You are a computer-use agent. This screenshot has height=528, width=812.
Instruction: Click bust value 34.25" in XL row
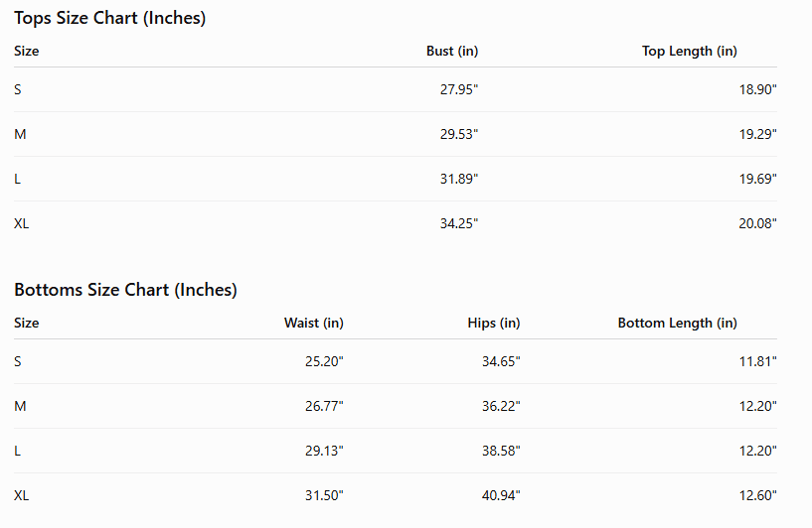tap(459, 224)
